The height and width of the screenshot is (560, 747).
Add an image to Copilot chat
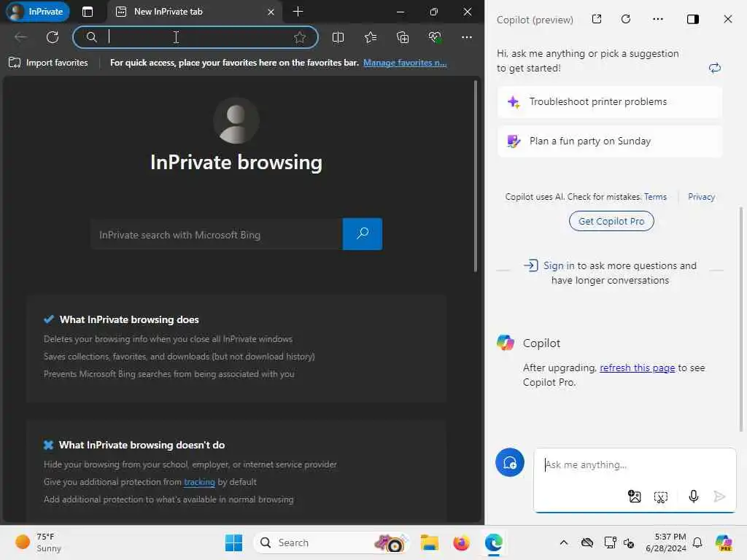[634, 497]
